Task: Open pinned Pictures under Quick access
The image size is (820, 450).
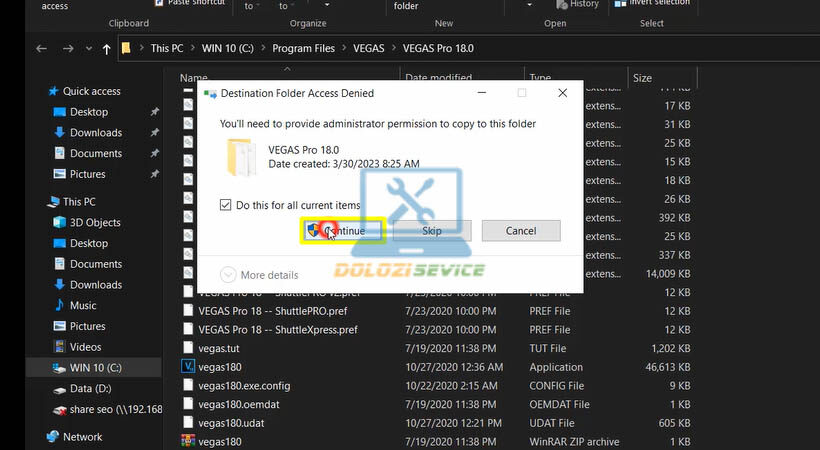Action: [x=87, y=174]
